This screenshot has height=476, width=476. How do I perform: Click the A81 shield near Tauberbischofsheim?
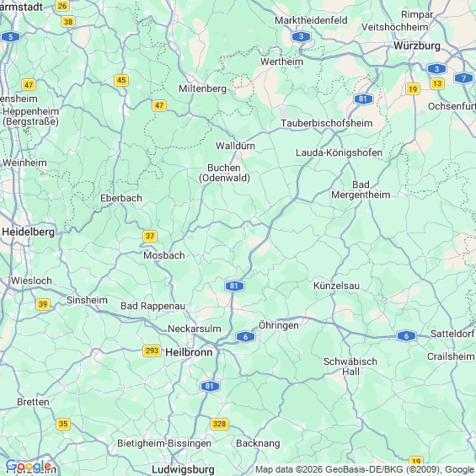click(363, 99)
